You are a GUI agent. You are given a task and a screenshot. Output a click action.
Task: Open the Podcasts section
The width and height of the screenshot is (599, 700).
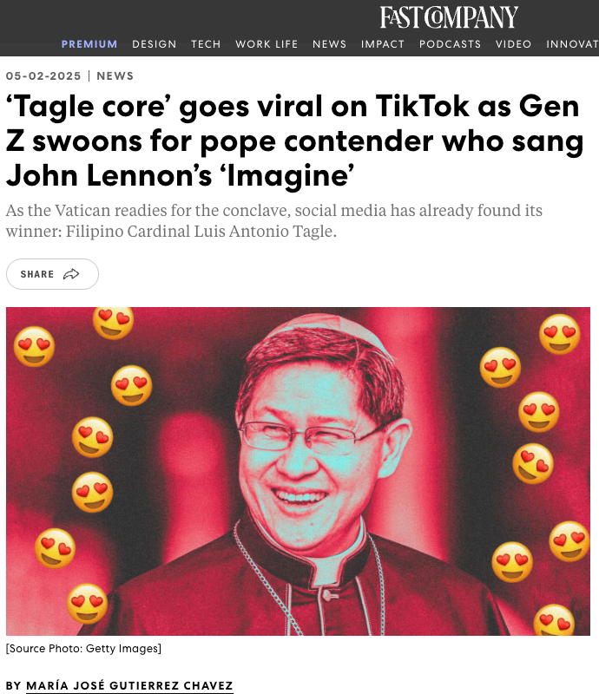pos(450,44)
